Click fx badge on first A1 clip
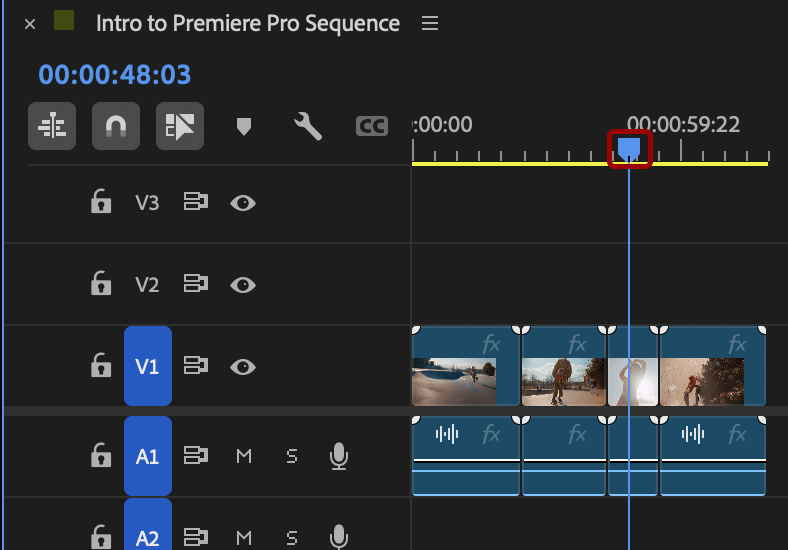 point(491,434)
